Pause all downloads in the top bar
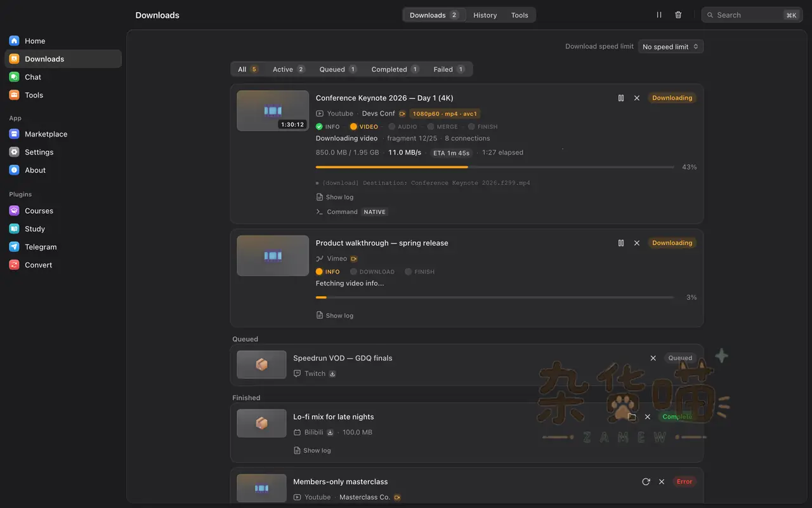 659,15
